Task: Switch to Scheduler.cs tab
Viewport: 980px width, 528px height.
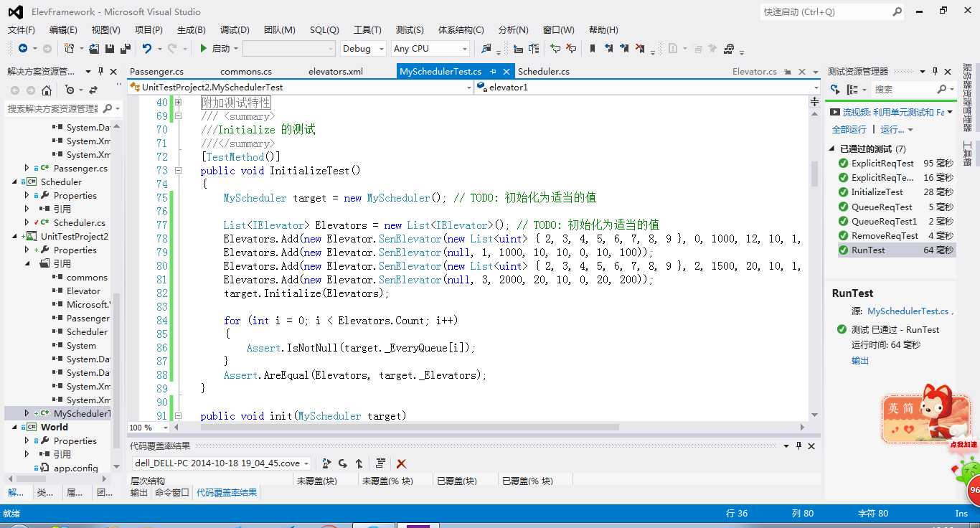Action: 544,71
